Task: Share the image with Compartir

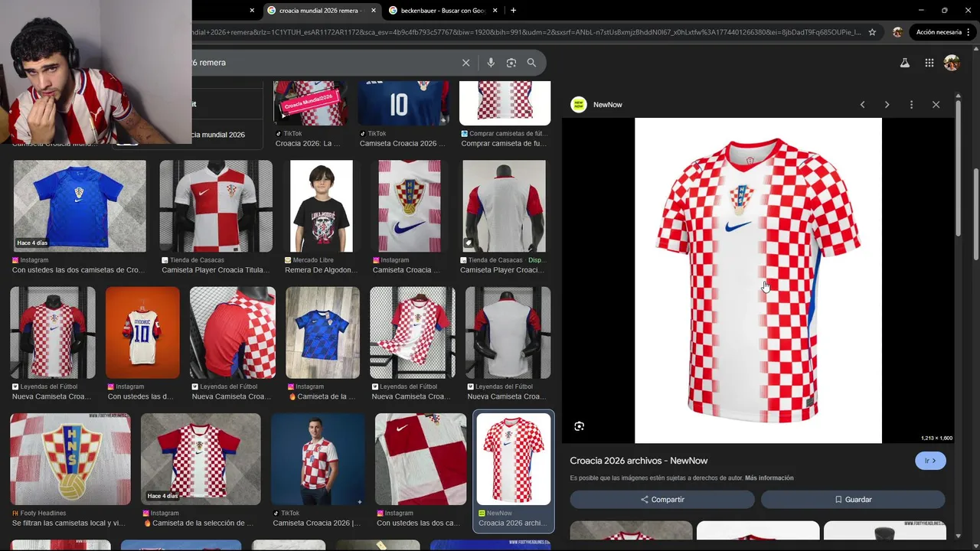Action: 662,500
